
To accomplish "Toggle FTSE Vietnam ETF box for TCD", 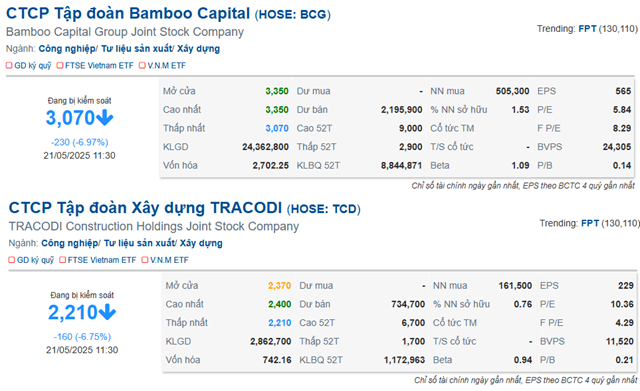I will (x=62, y=260).
